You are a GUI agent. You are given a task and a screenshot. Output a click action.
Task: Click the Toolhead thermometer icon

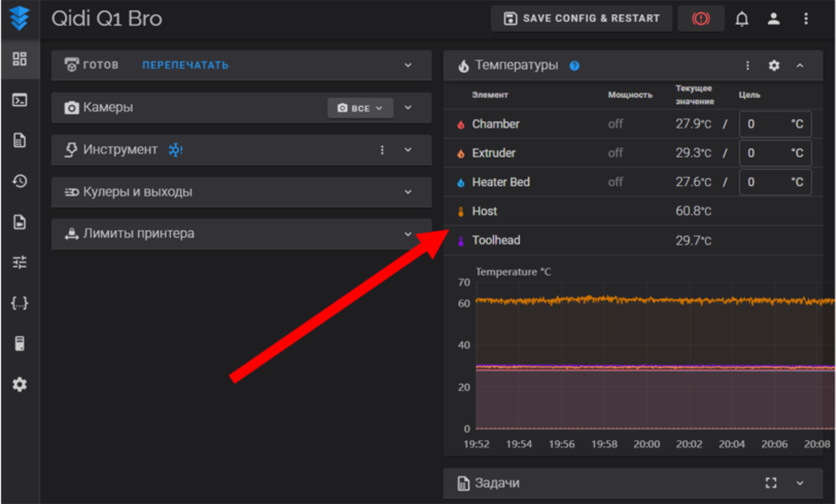click(x=461, y=241)
